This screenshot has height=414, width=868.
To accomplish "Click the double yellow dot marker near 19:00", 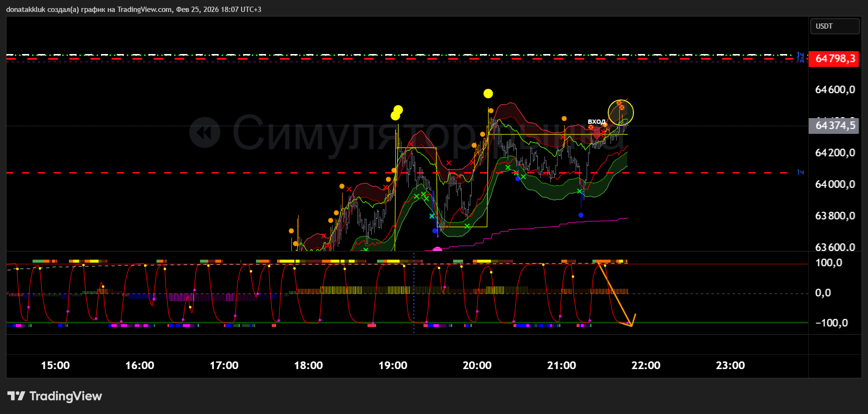I will pos(397,113).
